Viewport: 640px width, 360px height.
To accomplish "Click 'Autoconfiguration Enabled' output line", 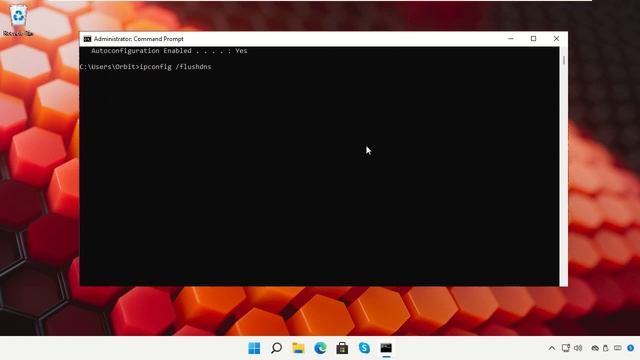I will [x=169, y=51].
